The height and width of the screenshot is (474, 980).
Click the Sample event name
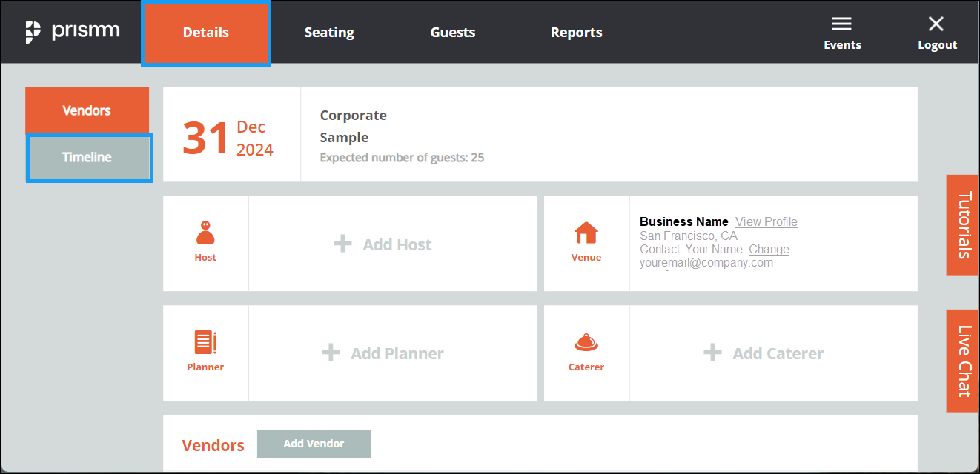pyautogui.click(x=344, y=138)
